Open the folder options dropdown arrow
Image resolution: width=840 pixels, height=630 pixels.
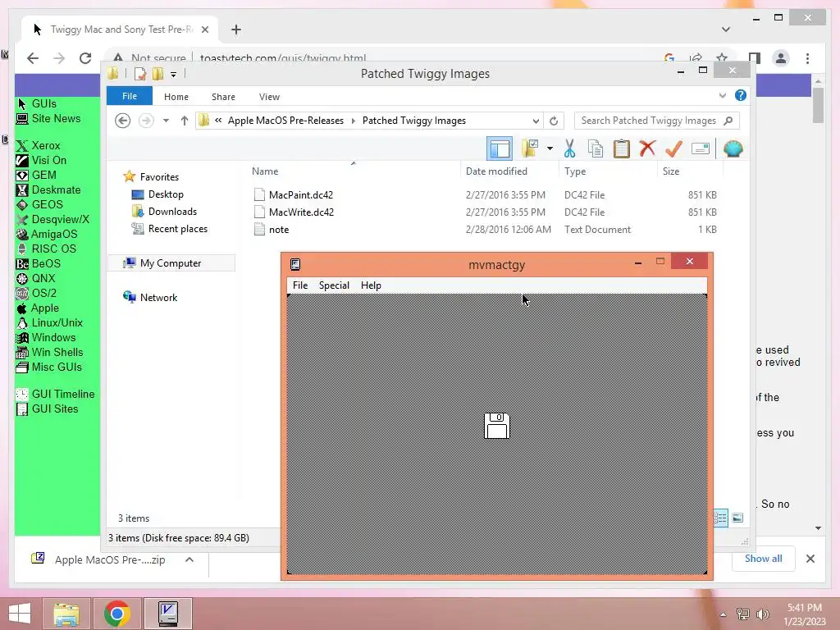550,148
